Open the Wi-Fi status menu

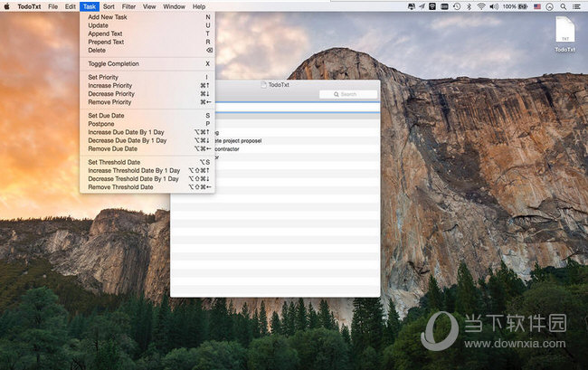(x=481, y=6)
